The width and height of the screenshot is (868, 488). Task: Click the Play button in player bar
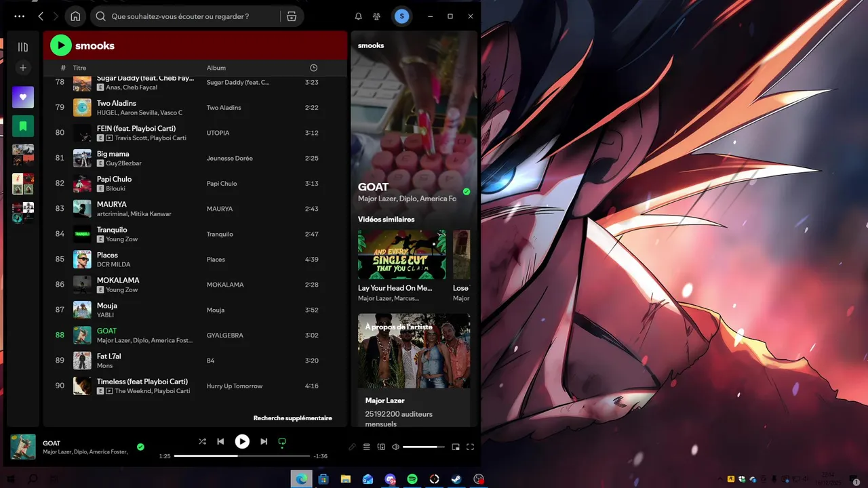click(x=242, y=441)
